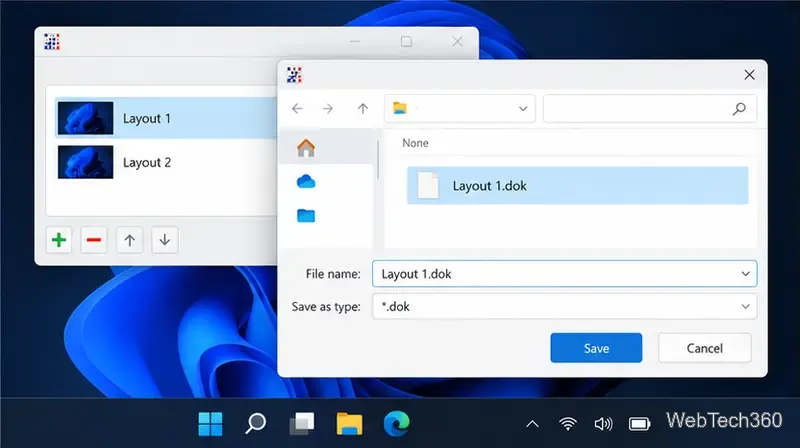Click the app icon in layouts window
Image resolution: width=800 pixels, height=448 pixels.
[52, 42]
